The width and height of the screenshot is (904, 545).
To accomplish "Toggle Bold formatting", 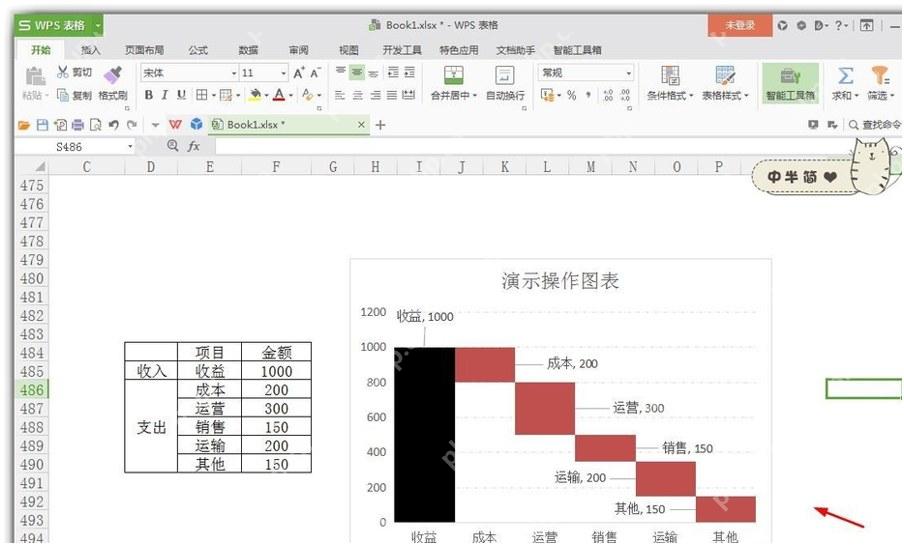I will click(149, 95).
